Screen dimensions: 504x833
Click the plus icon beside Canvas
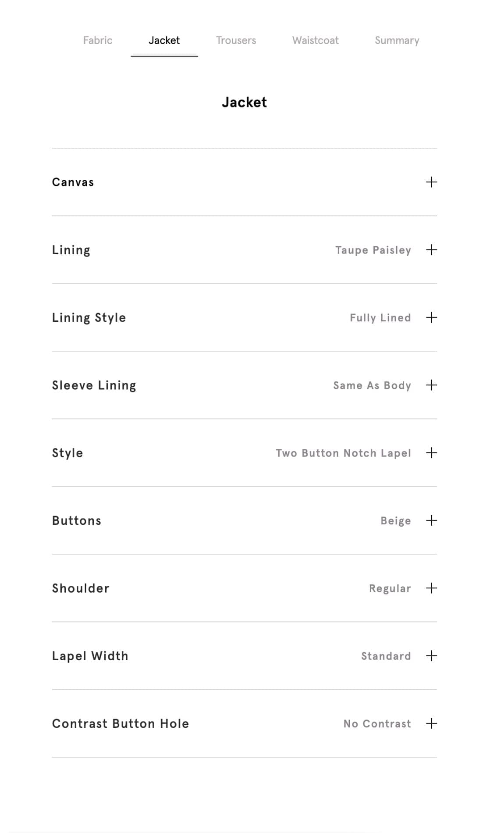tap(431, 182)
